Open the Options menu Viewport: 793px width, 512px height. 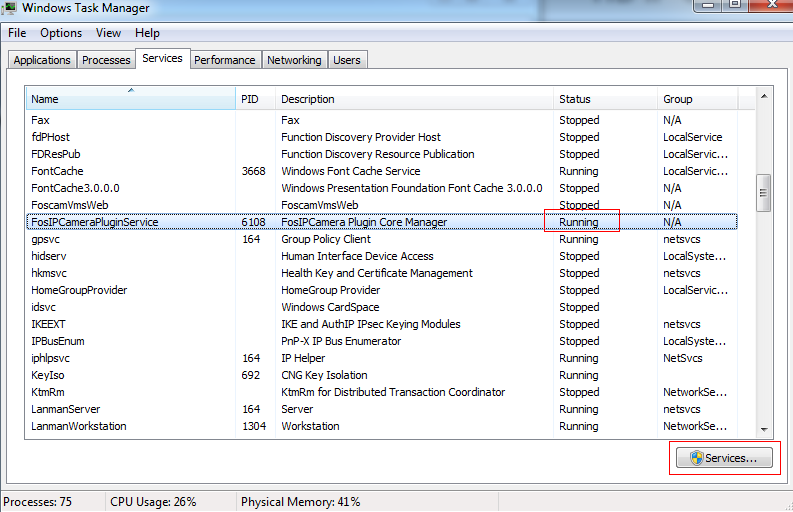(x=61, y=33)
